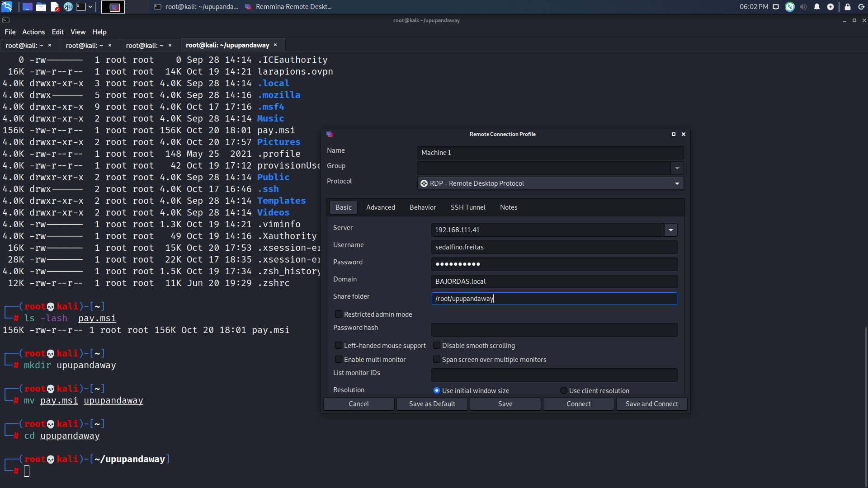This screenshot has height=488, width=868.
Task: Enable Span screen over multiple monitors
Action: [437, 359]
